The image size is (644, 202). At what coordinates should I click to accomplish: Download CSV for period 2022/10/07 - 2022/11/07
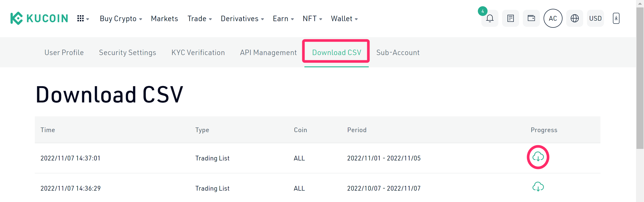[x=538, y=187]
